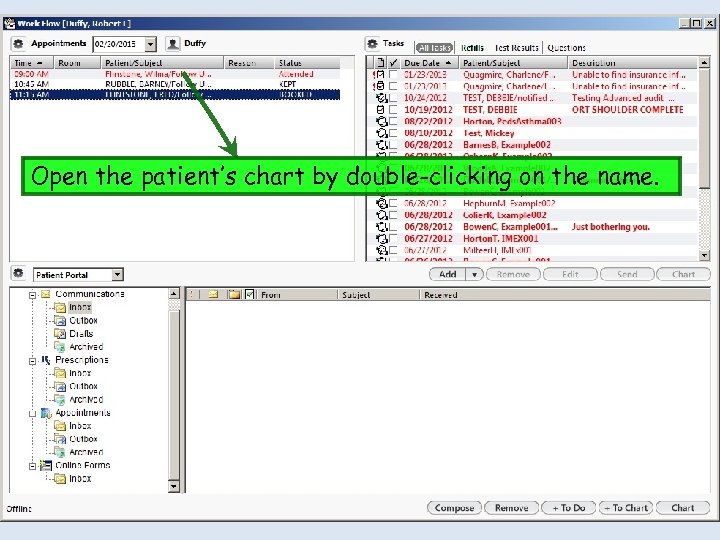
Task: Click the Compose button
Action: tap(454, 508)
